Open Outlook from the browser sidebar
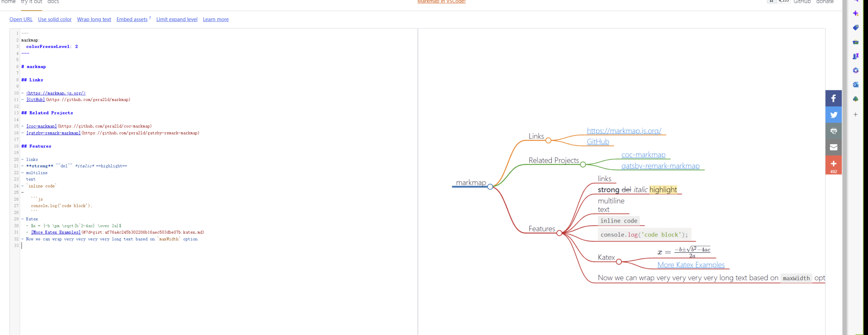This screenshot has height=335, width=868. pyautogui.click(x=856, y=84)
